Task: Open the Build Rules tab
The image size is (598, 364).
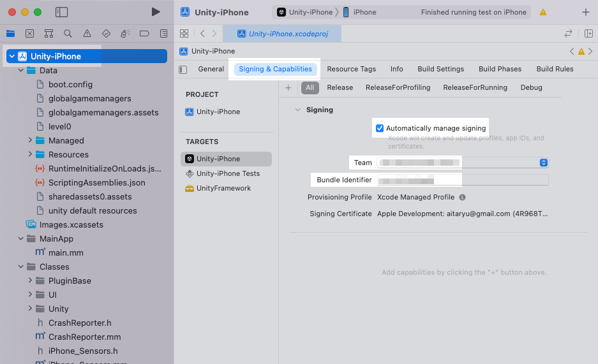Action: [x=555, y=69]
